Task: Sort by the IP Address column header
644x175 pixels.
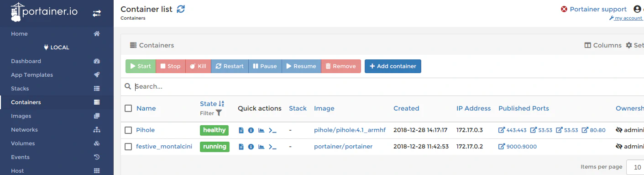Action: click(473, 108)
